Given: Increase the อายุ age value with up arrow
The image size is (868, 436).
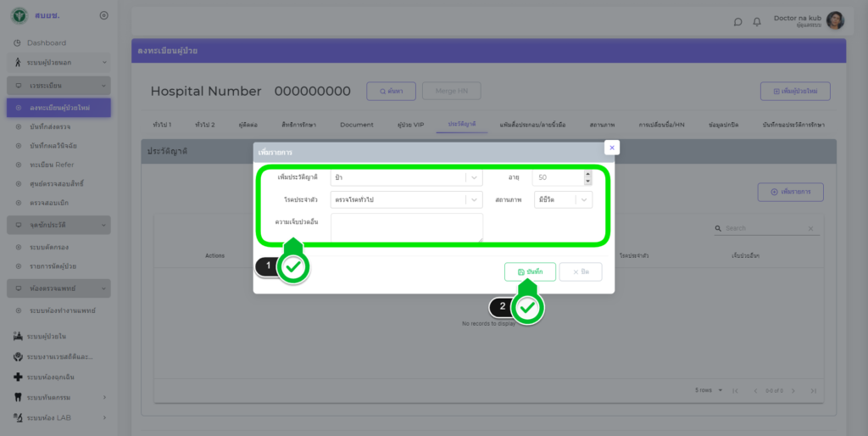Looking at the screenshot, I should click(588, 175).
